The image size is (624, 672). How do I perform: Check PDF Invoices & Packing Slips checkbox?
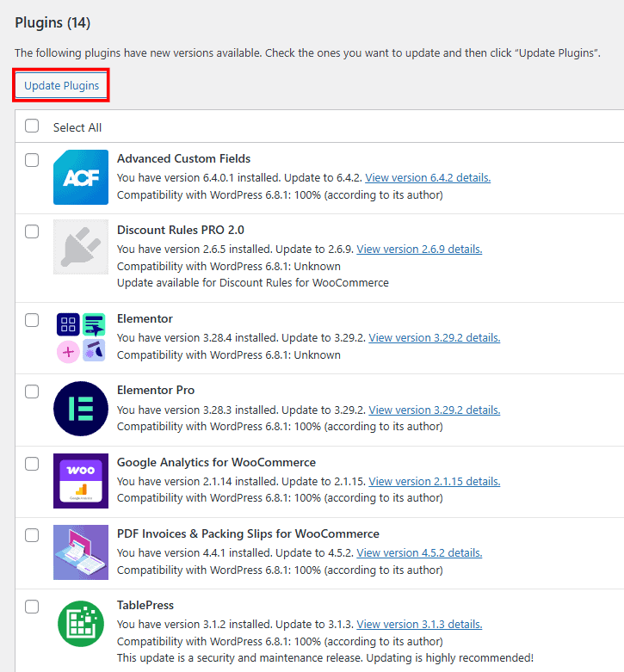pyautogui.click(x=32, y=535)
